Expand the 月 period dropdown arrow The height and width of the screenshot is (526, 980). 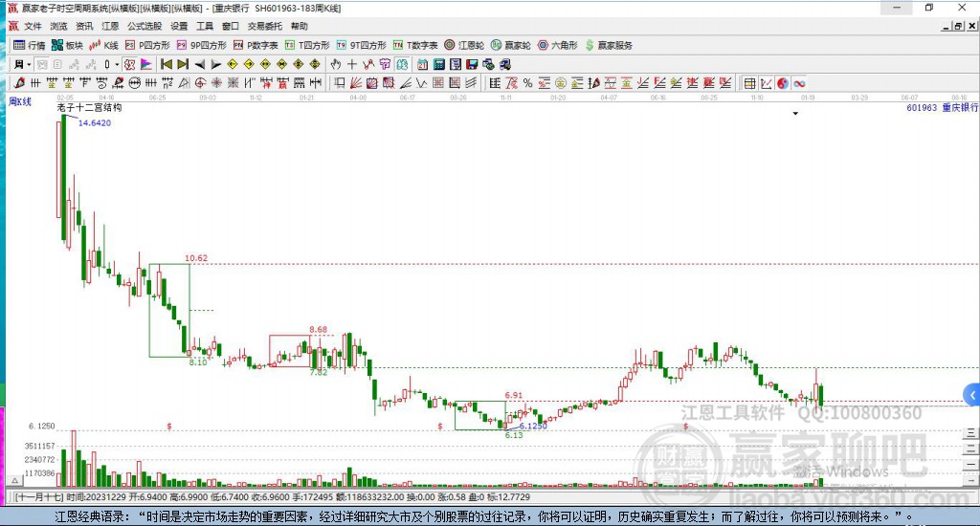tap(29, 64)
